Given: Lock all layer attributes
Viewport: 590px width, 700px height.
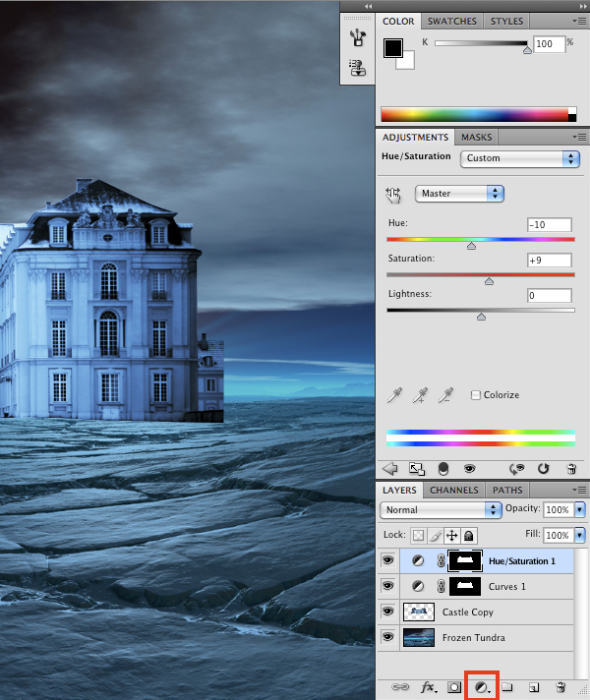Looking at the screenshot, I should (x=468, y=535).
